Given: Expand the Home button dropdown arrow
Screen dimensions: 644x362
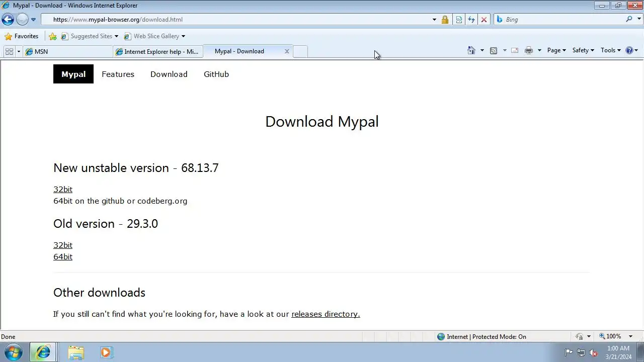Looking at the screenshot, I should pyautogui.click(x=482, y=50).
